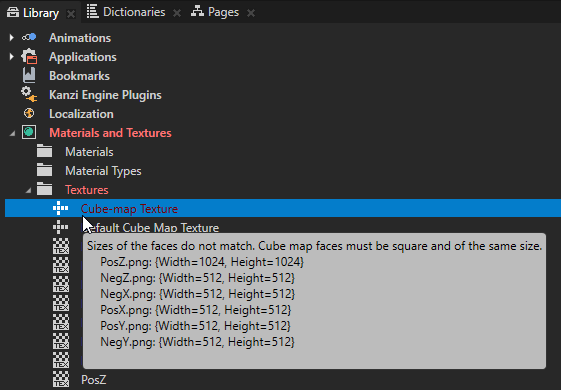Select the Localization item
This screenshot has height=390, width=561.
81,114
